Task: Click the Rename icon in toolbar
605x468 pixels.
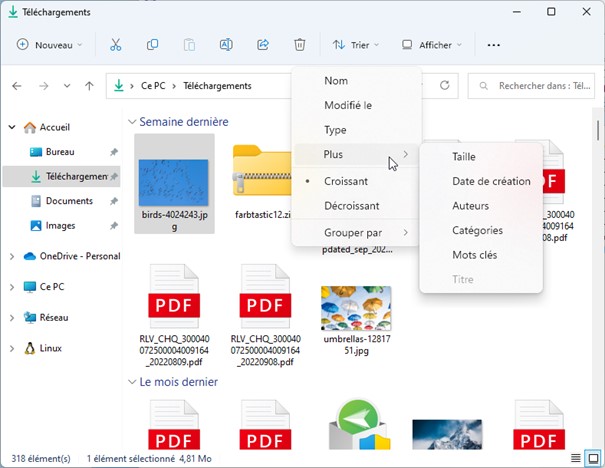Action: 226,45
